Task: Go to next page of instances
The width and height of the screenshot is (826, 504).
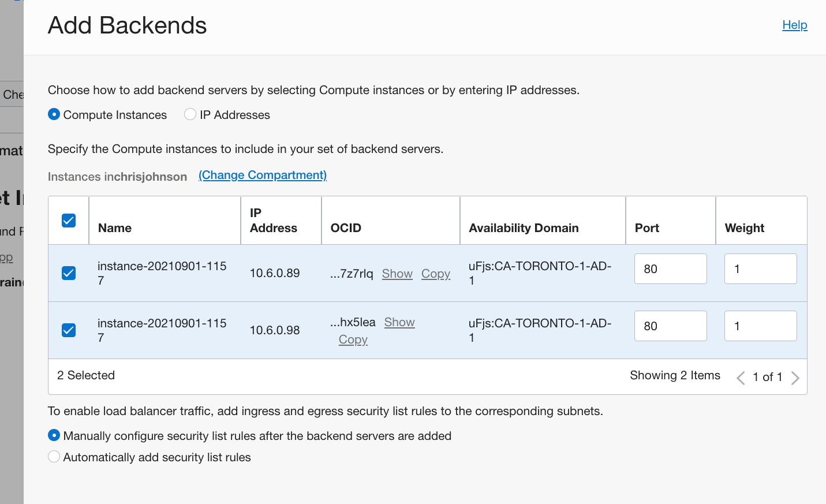Action: [795, 378]
